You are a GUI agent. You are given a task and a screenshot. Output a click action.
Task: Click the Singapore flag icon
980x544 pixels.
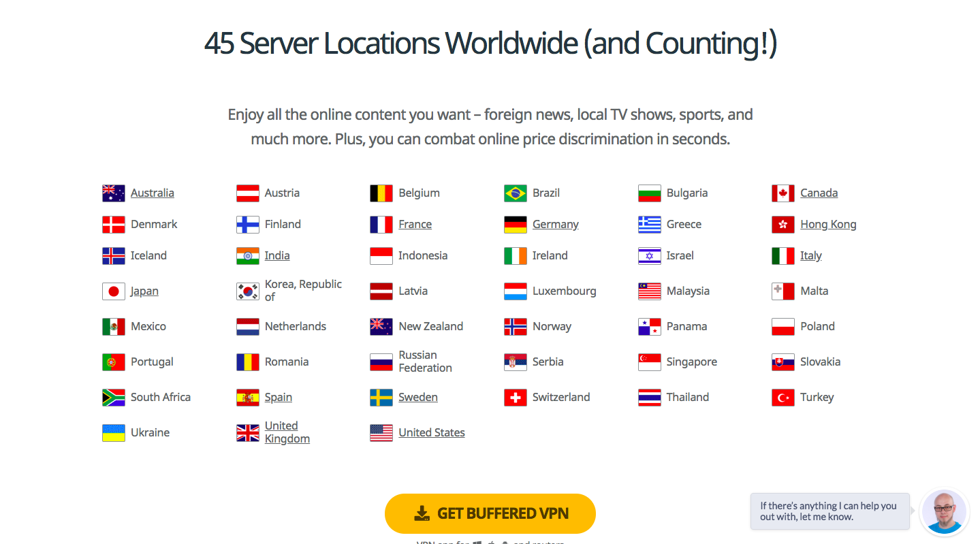pos(650,362)
